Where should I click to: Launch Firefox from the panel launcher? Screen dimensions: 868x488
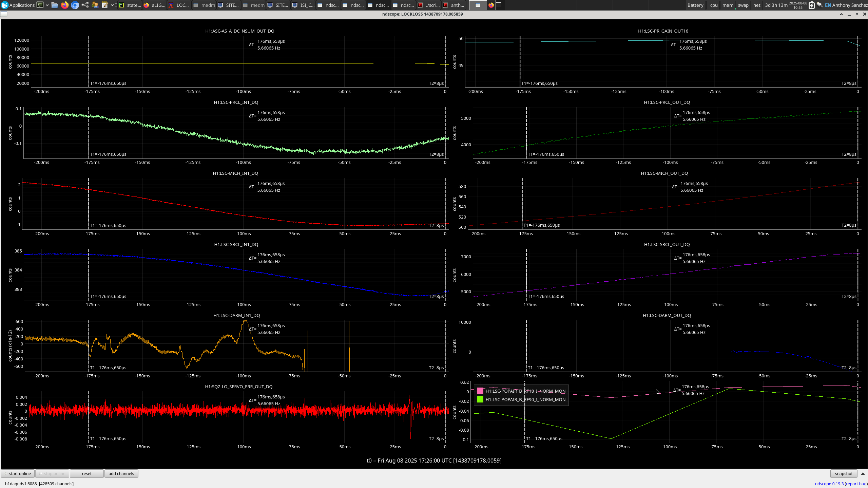coord(65,5)
